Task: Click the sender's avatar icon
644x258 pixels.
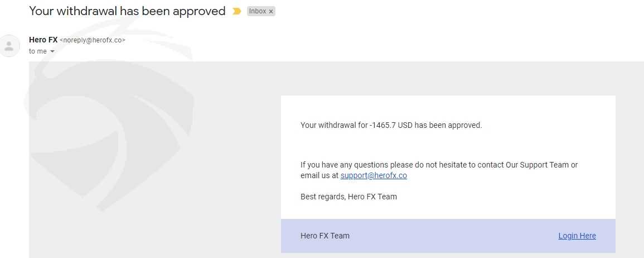Action: point(9,46)
